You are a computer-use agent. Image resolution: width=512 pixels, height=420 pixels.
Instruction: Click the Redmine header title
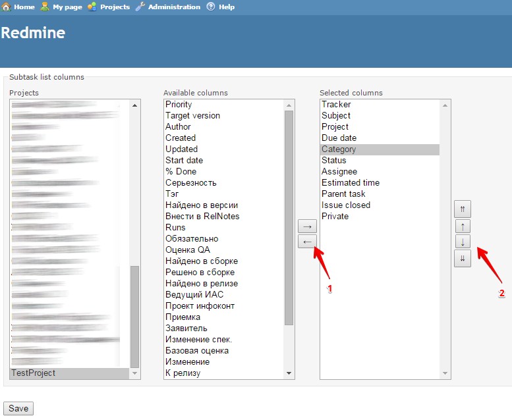tap(33, 33)
